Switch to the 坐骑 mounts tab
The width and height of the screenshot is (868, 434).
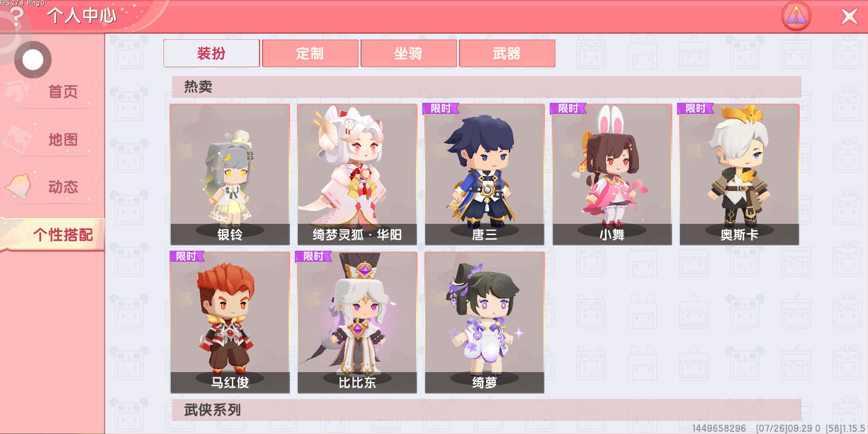click(408, 53)
